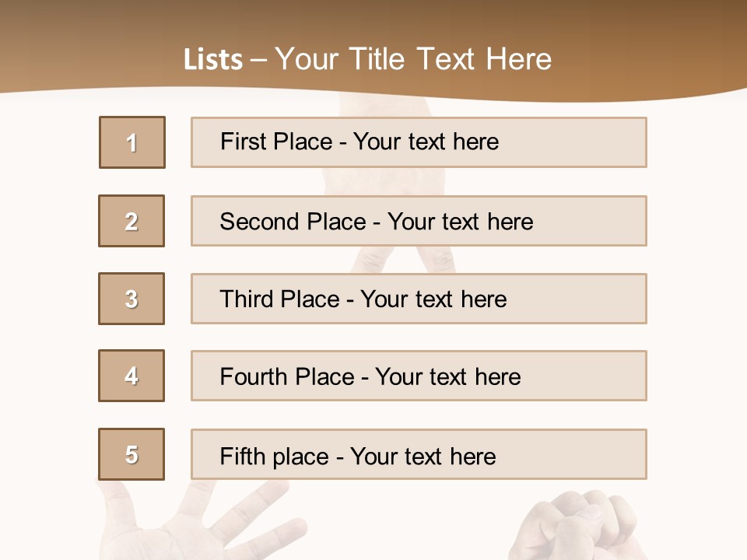Click the number 2 square box
The height and width of the screenshot is (560, 747).
coord(132,221)
